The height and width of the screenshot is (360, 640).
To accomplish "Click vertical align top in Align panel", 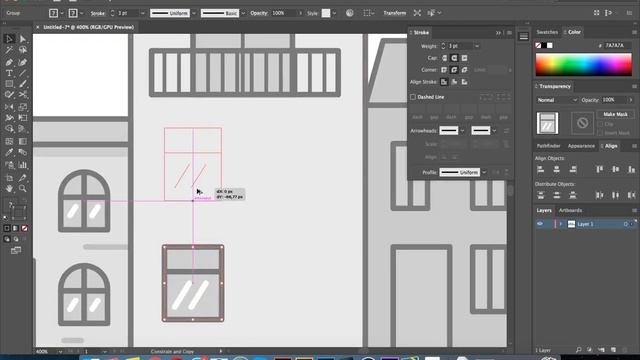I will (x=600, y=169).
